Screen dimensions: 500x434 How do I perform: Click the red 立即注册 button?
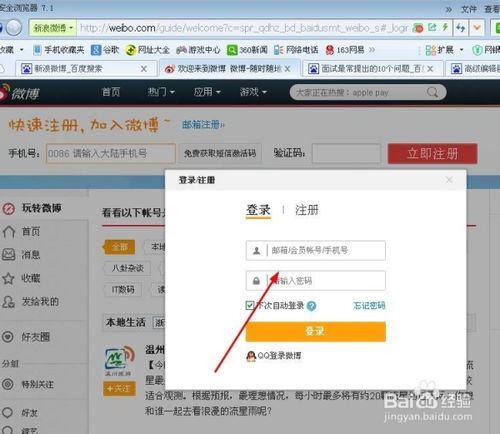click(x=432, y=154)
